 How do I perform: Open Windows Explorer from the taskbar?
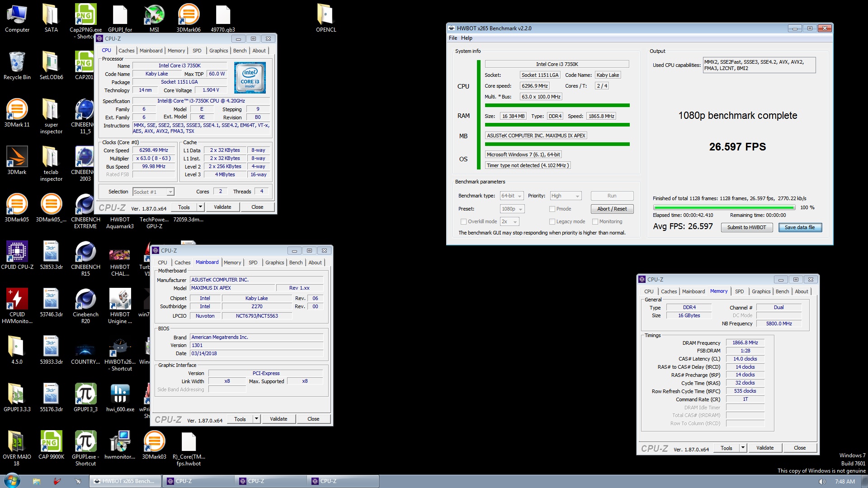[x=37, y=481]
